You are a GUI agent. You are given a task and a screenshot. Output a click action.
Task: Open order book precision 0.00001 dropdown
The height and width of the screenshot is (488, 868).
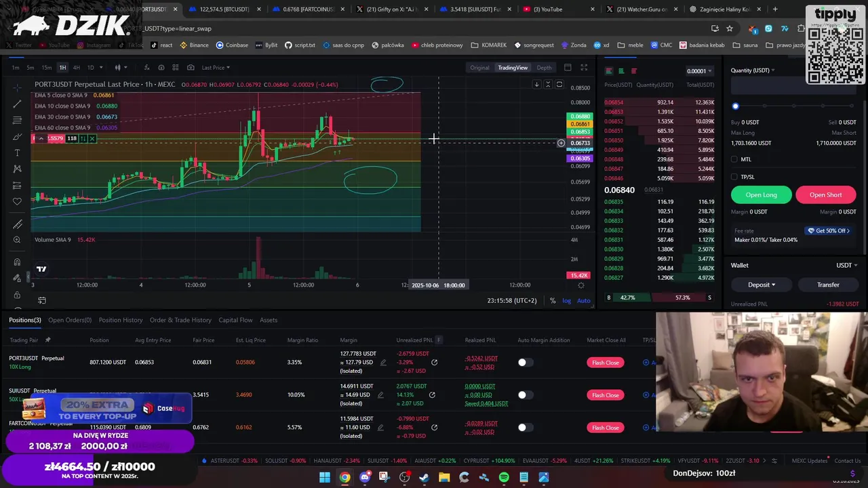point(698,71)
